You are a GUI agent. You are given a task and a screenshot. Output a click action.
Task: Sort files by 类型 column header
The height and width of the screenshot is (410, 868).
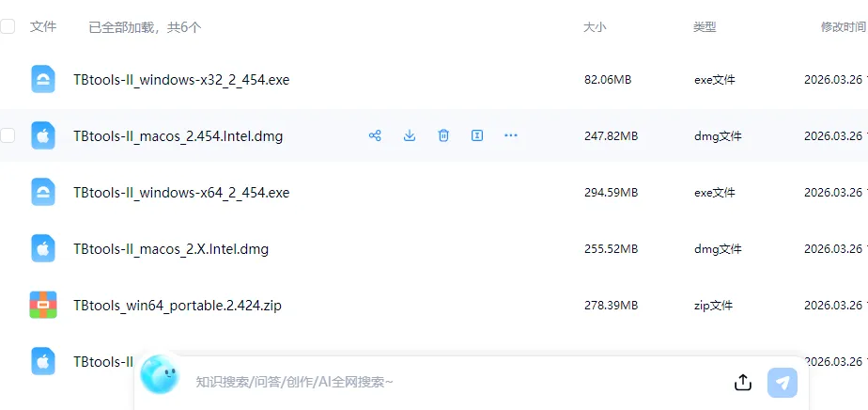705,26
